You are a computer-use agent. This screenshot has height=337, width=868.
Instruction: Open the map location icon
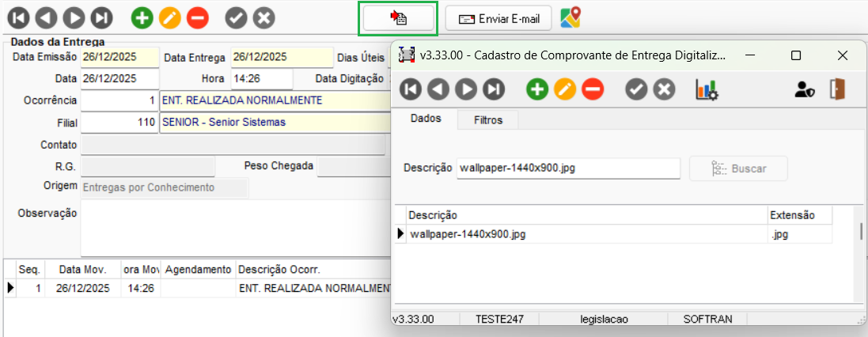[x=570, y=17]
